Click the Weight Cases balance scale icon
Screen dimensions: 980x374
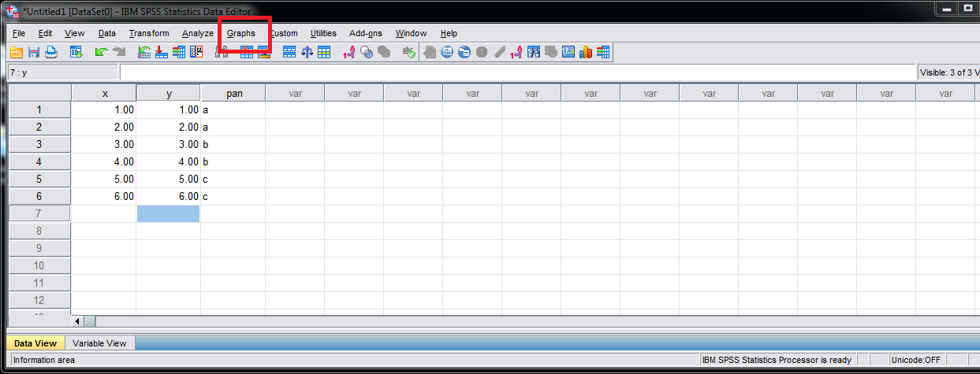click(307, 53)
